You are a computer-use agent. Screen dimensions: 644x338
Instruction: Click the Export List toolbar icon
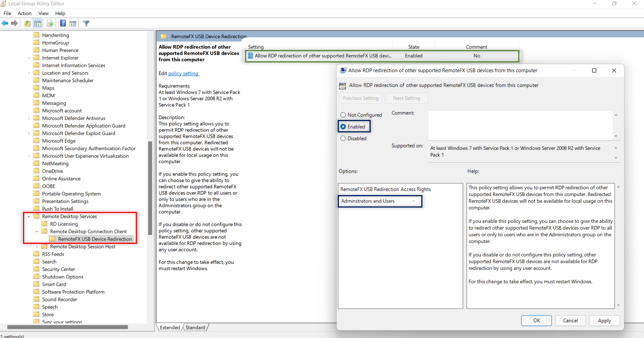[50, 23]
